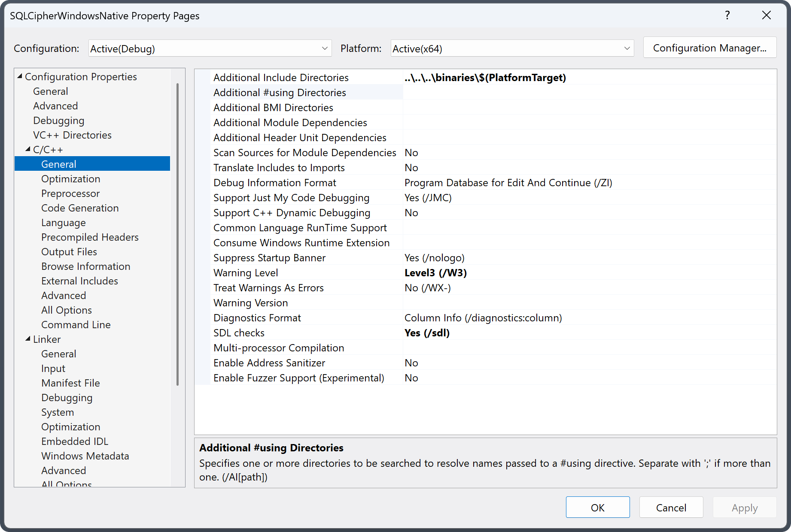Select Scan Sources for Module Dependencies
The image size is (791, 532).
coord(304,153)
